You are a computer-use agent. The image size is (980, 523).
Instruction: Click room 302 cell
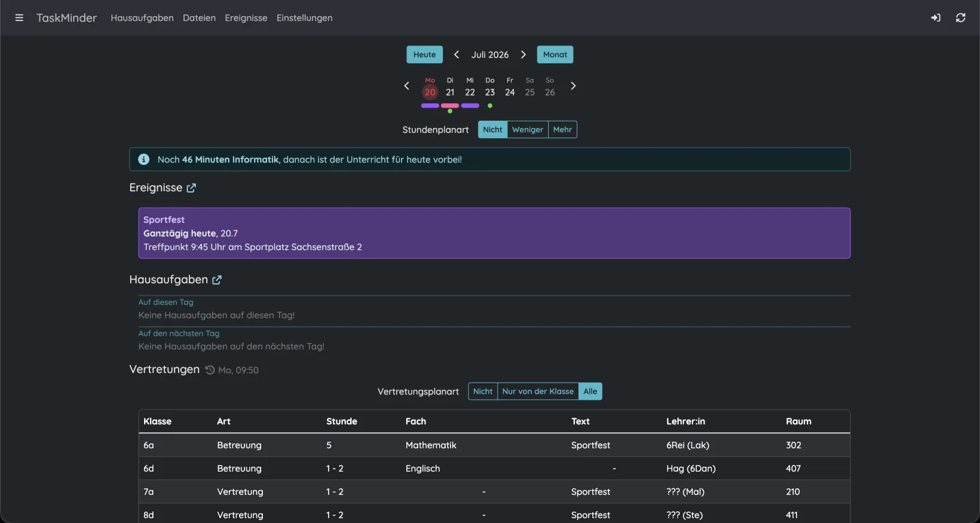click(794, 445)
